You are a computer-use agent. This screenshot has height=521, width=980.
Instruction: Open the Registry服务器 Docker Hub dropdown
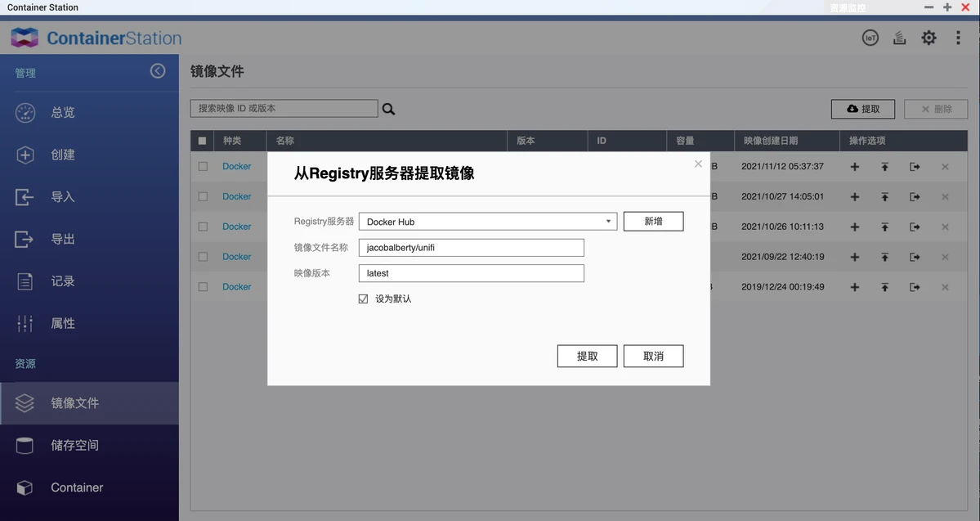(x=487, y=222)
